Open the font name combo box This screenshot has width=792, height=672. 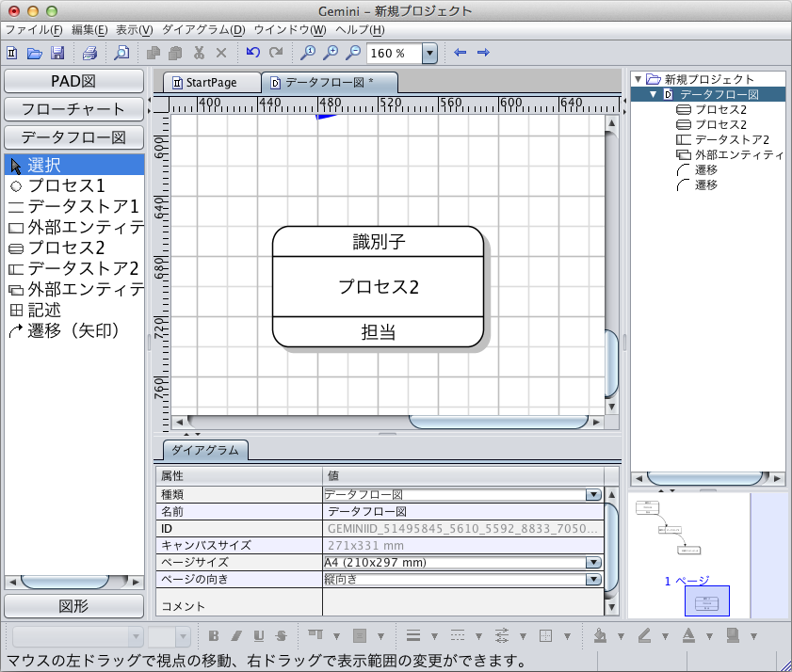pos(78,636)
